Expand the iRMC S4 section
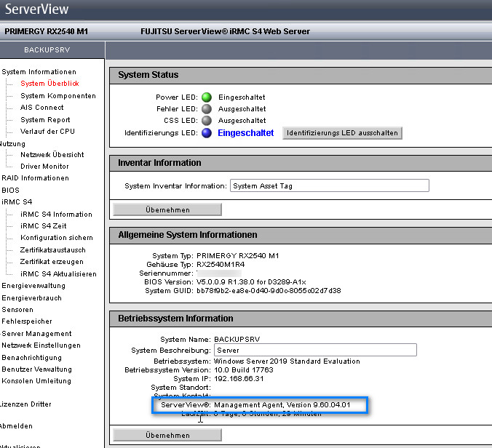The height and width of the screenshot is (448, 492). [x=17, y=202]
